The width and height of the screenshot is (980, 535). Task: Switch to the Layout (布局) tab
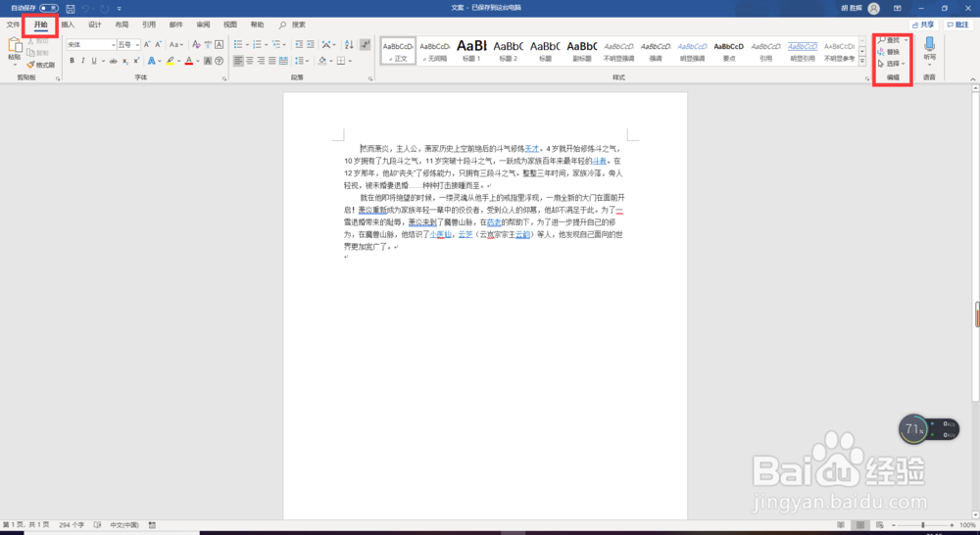122,24
